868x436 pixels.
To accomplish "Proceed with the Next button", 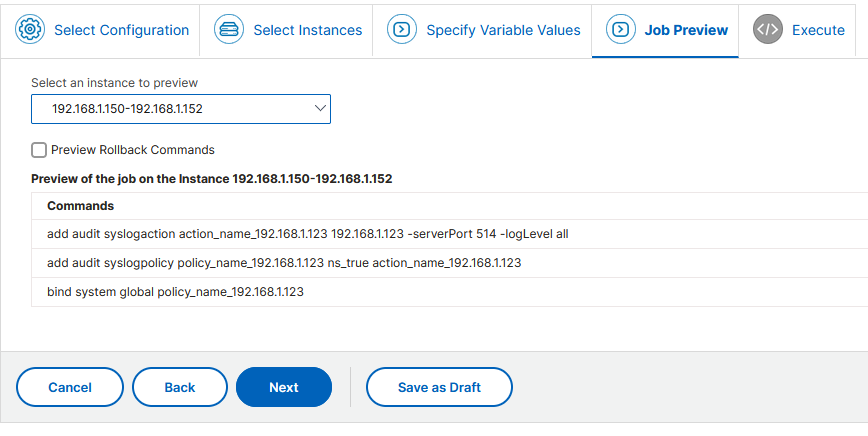I will [284, 387].
